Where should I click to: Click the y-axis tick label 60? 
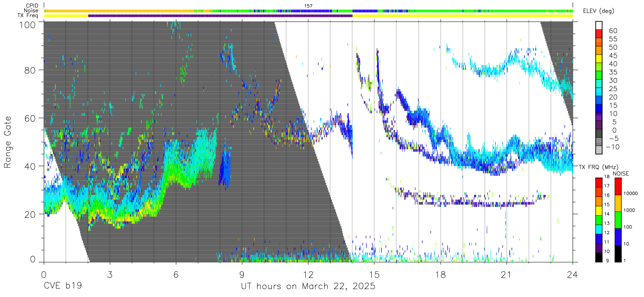pyautogui.click(x=31, y=118)
